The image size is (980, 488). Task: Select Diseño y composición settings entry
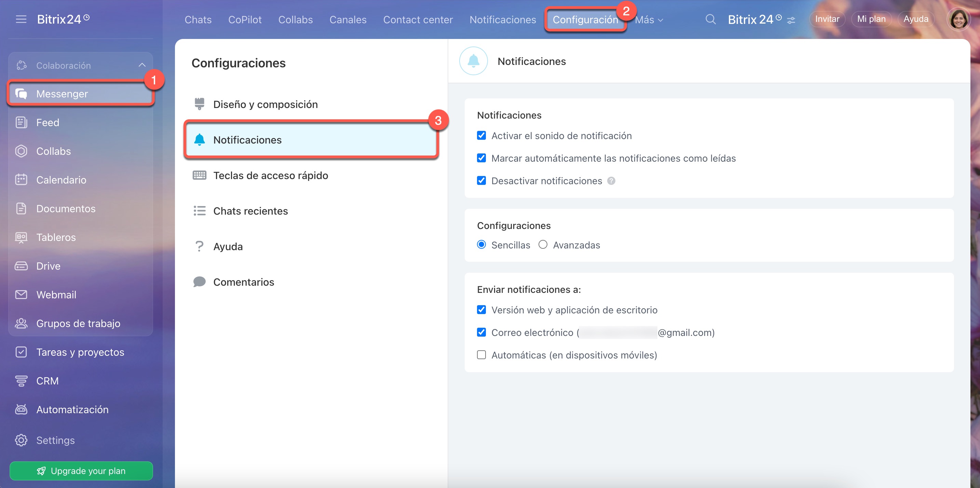pyautogui.click(x=311, y=104)
